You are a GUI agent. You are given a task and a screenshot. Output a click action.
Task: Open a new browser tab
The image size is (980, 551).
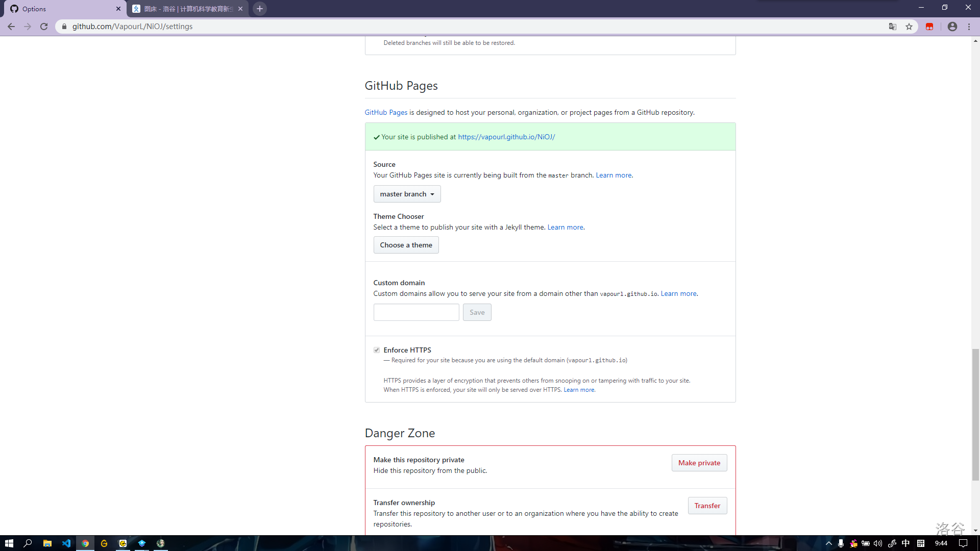pos(260,9)
